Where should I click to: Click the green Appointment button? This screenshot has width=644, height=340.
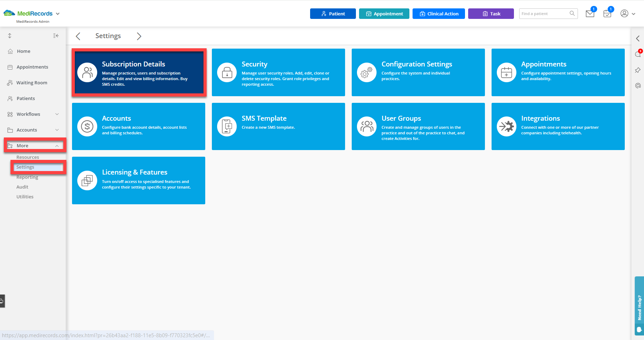[384, 14]
